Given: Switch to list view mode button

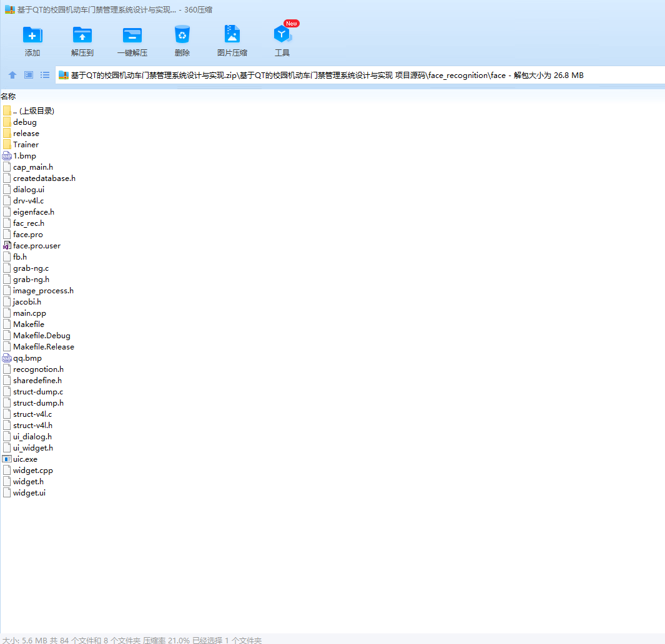Looking at the screenshot, I should point(45,75).
